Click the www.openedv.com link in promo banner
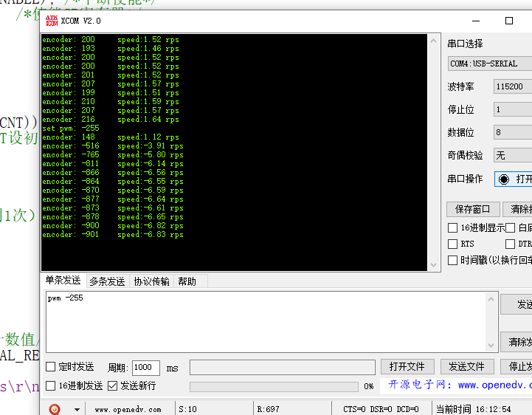The height and width of the screenshot is (415, 532). [x=494, y=385]
